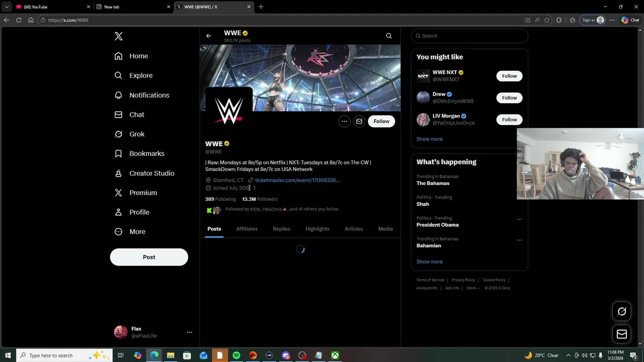Viewport: 644px width, 362px height.
Task: Open Creator Studio
Action: (x=144, y=173)
